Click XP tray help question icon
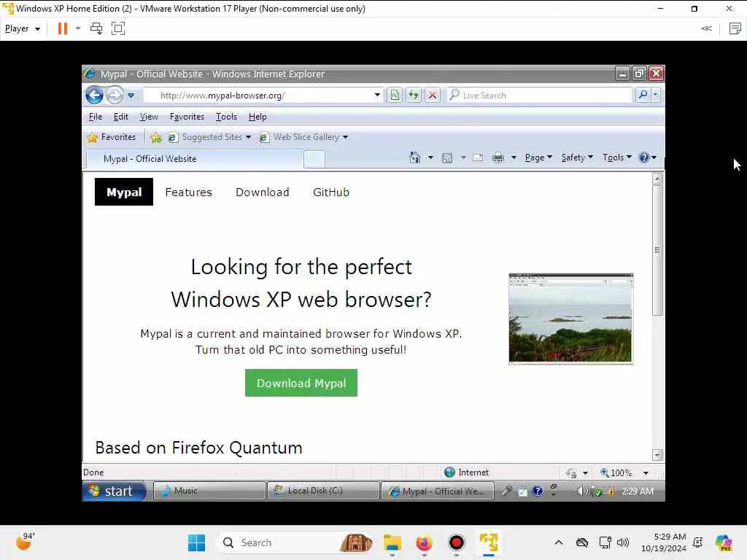This screenshot has height=560, width=747. (x=537, y=491)
